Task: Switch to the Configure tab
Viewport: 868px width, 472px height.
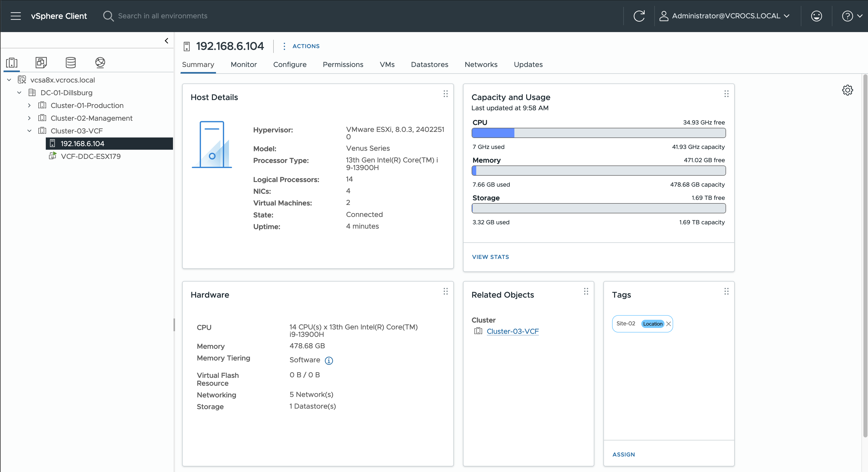Action: pos(290,64)
